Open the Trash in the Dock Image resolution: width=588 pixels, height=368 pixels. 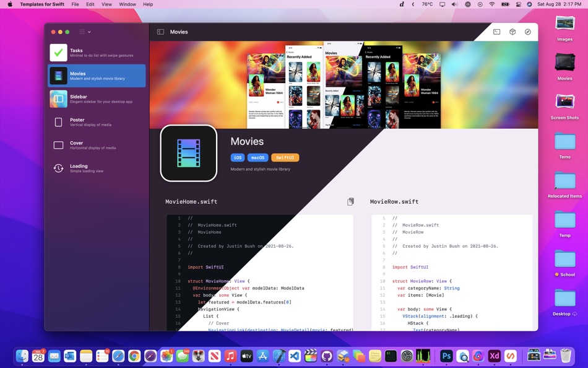tap(566, 356)
